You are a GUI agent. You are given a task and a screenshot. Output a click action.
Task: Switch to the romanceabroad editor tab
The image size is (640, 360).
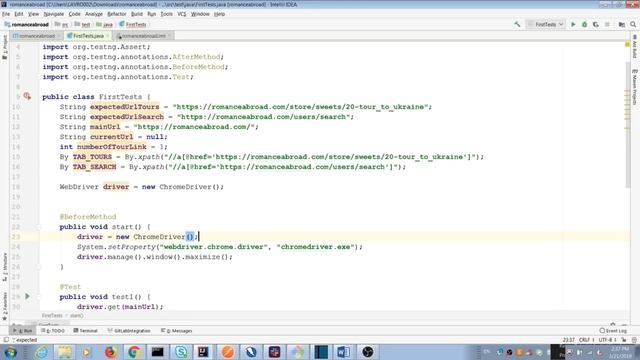click(37, 36)
